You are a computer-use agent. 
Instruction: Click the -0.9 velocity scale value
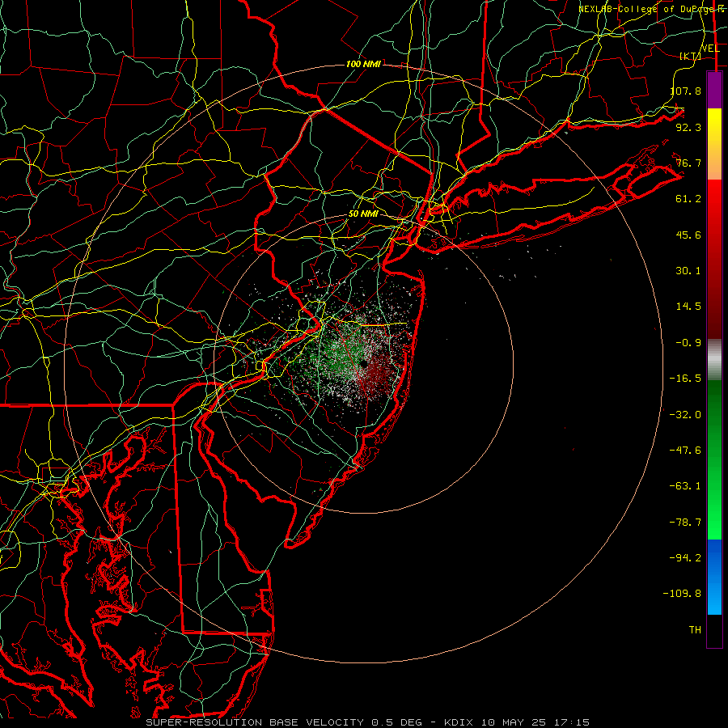click(688, 343)
